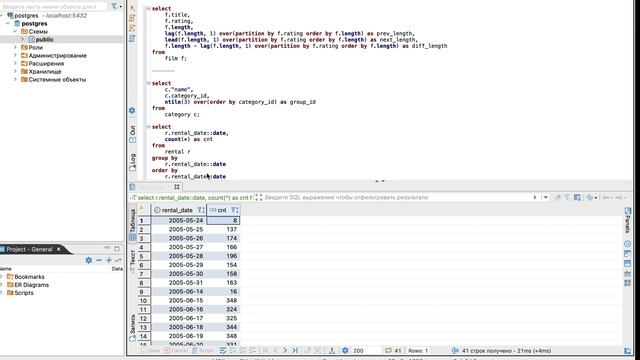This screenshot has height=360, width=640.
Task: Click value viewer icon below Panels in results sidebar
Action: pos(628,244)
